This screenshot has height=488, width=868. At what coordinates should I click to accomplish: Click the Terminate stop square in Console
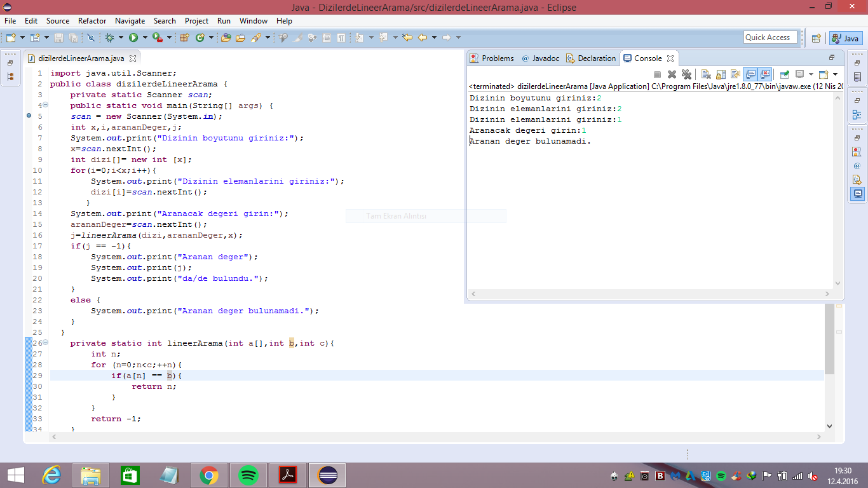point(657,74)
